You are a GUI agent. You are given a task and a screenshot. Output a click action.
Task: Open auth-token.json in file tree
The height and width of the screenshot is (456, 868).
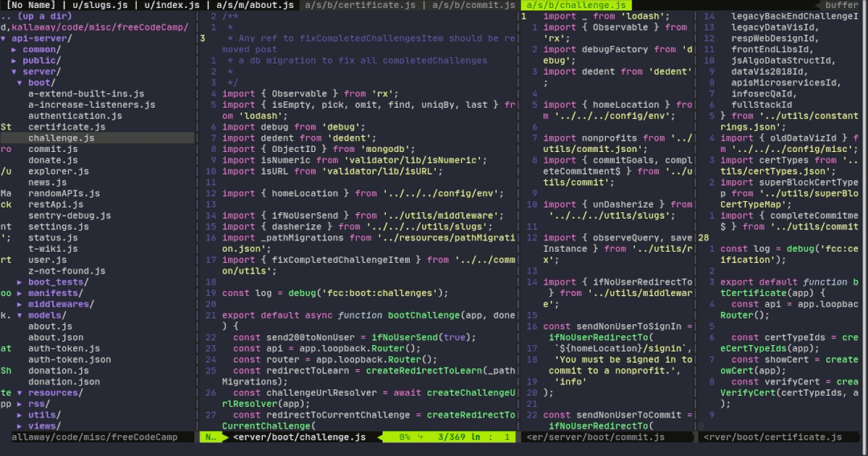pyautogui.click(x=70, y=359)
